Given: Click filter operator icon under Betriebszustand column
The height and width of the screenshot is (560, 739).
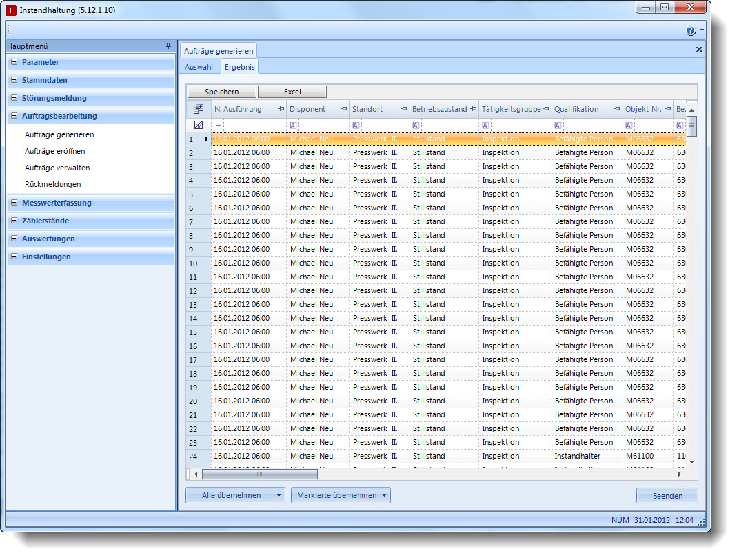Looking at the screenshot, I should [x=416, y=126].
